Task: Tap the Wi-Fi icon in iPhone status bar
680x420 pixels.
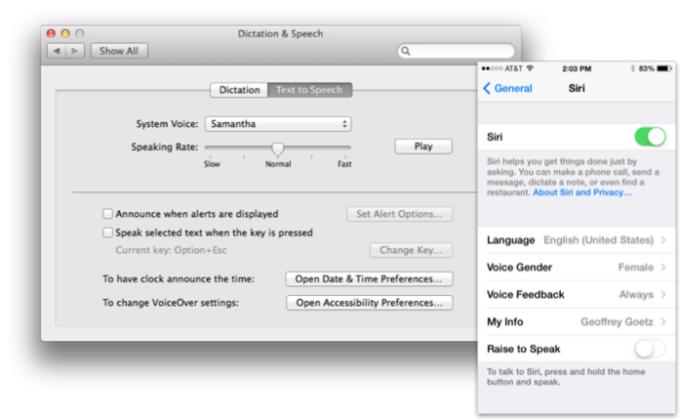Action: 530,68
